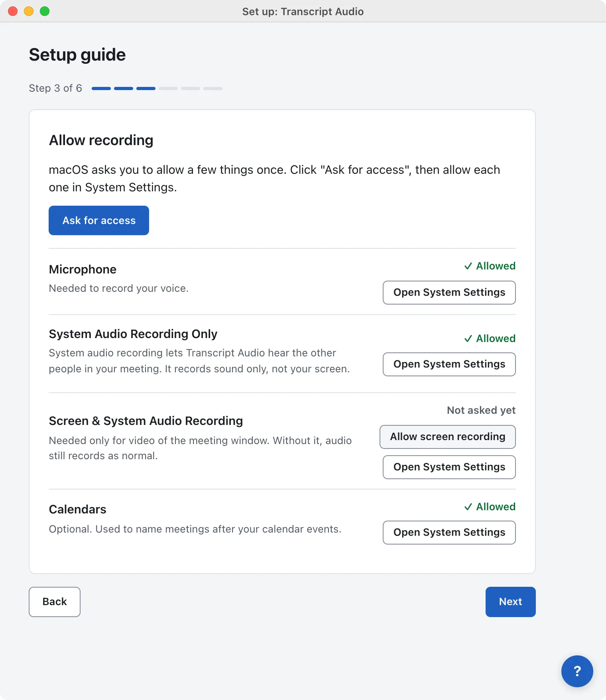Click the Not asked yet status
Viewport: 606px width, 700px height.
pyautogui.click(x=481, y=410)
